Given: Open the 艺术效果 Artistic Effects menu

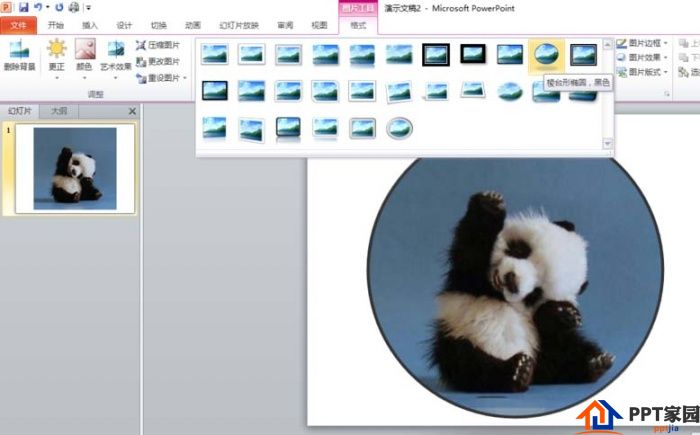Looking at the screenshot, I should 116,59.
